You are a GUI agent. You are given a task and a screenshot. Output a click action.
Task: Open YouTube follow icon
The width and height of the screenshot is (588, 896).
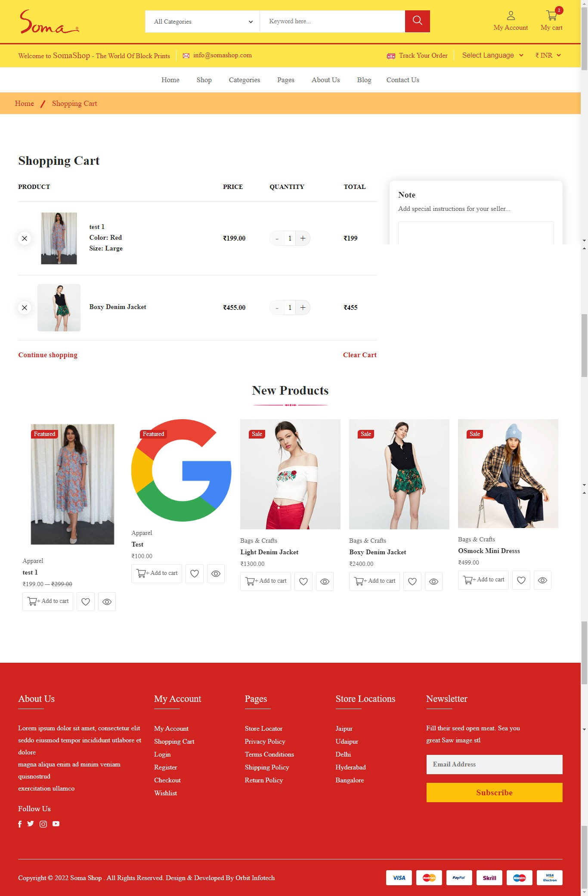click(56, 824)
